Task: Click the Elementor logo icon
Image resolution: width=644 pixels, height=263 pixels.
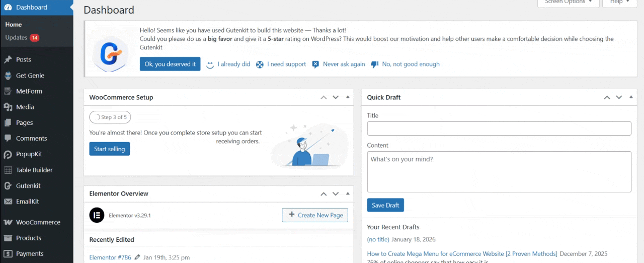Action: coord(97,215)
